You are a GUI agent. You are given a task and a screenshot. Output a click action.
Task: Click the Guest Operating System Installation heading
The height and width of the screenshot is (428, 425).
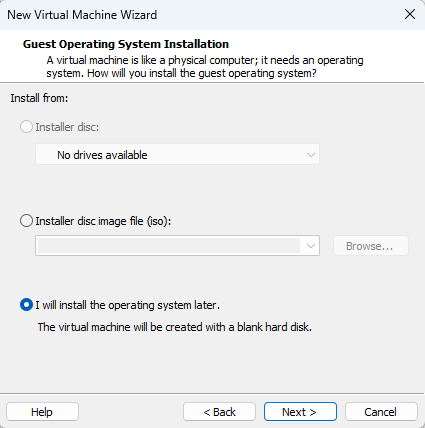(x=126, y=44)
